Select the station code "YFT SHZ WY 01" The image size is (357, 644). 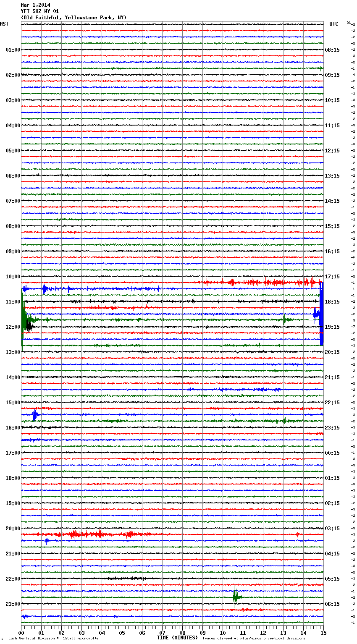pos(40,11)
